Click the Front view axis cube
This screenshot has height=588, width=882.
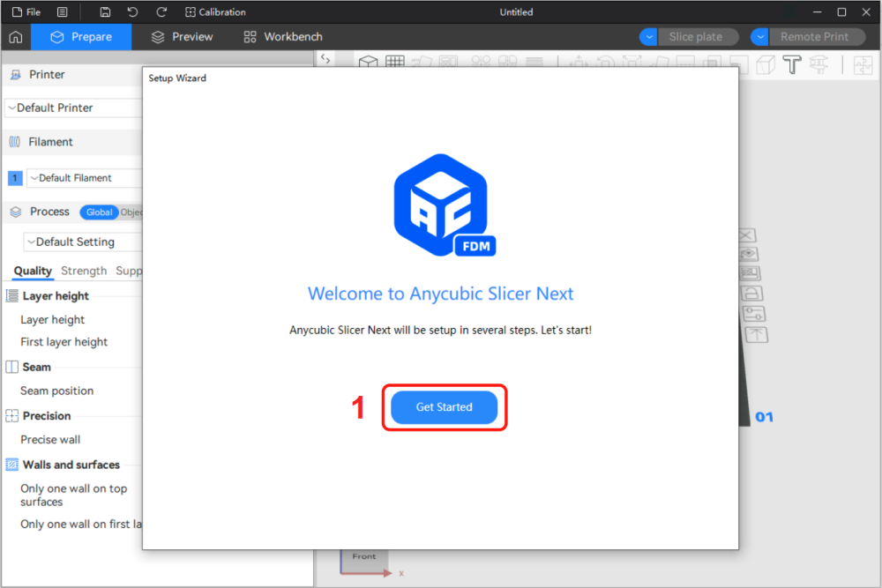click(364, 556)
